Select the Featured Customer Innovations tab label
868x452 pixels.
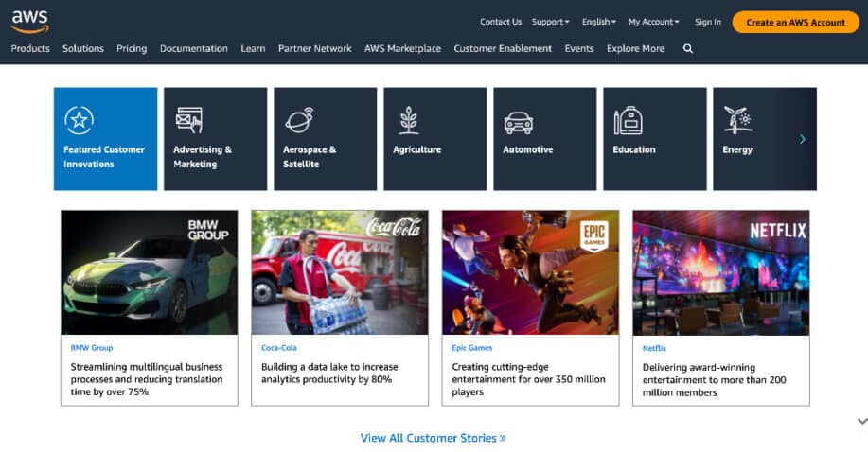103,157
